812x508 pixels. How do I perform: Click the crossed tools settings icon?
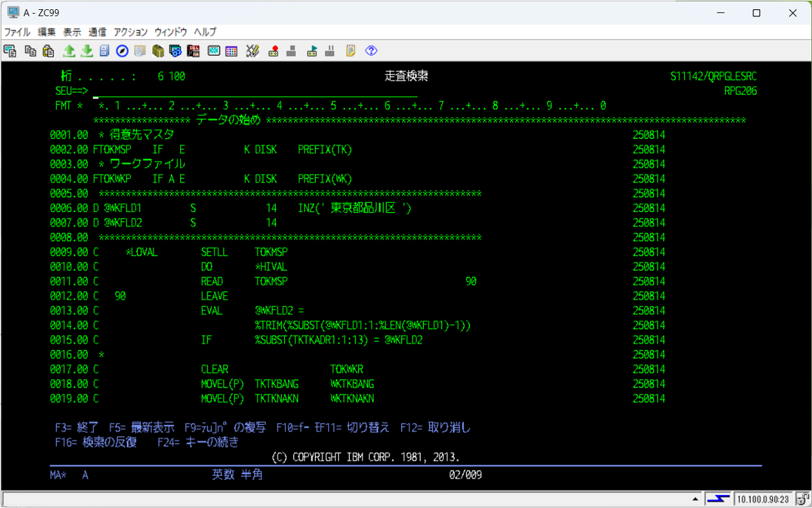253,50
